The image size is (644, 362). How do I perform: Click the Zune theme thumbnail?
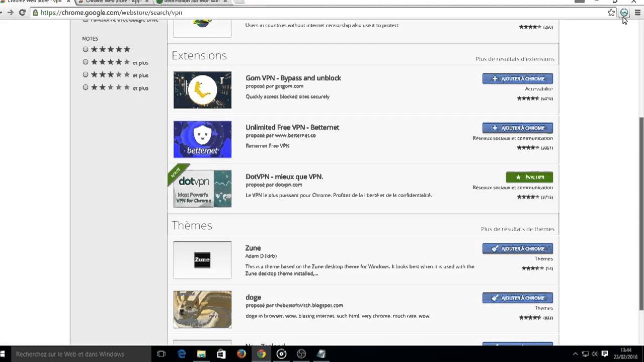(x=202, y=260)
